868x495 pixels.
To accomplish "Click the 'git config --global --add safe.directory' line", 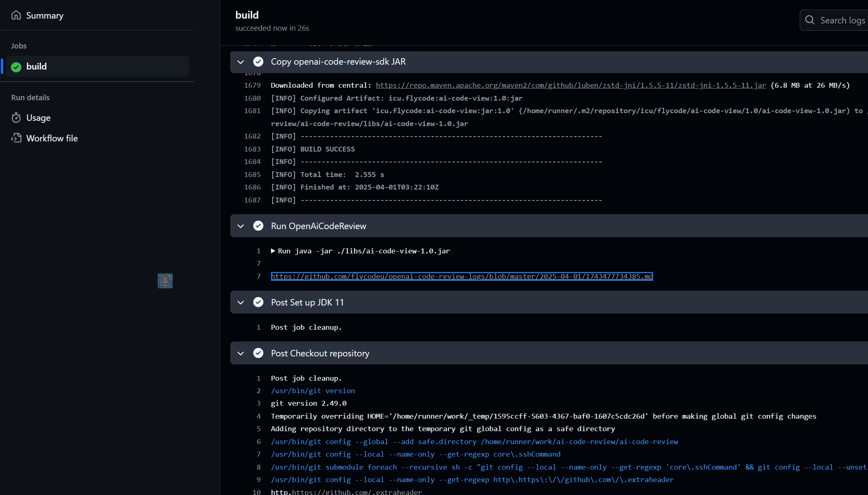I will [x=475, y=442].
